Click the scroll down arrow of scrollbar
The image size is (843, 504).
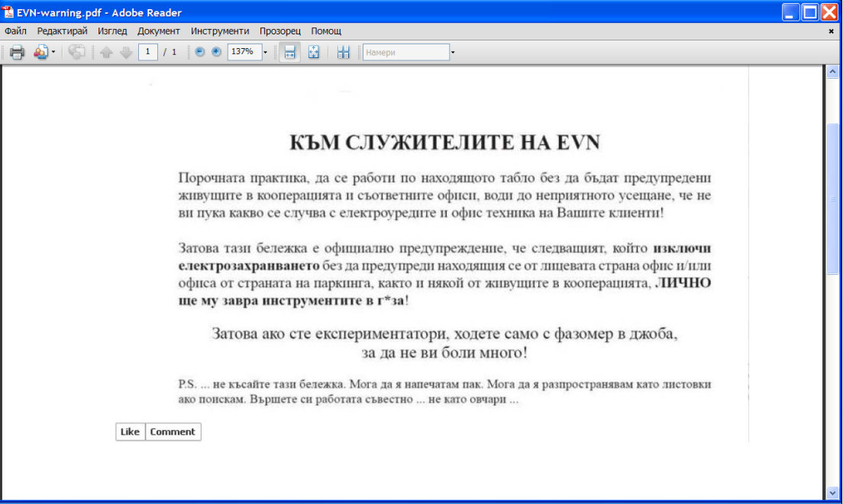point(833,493)
